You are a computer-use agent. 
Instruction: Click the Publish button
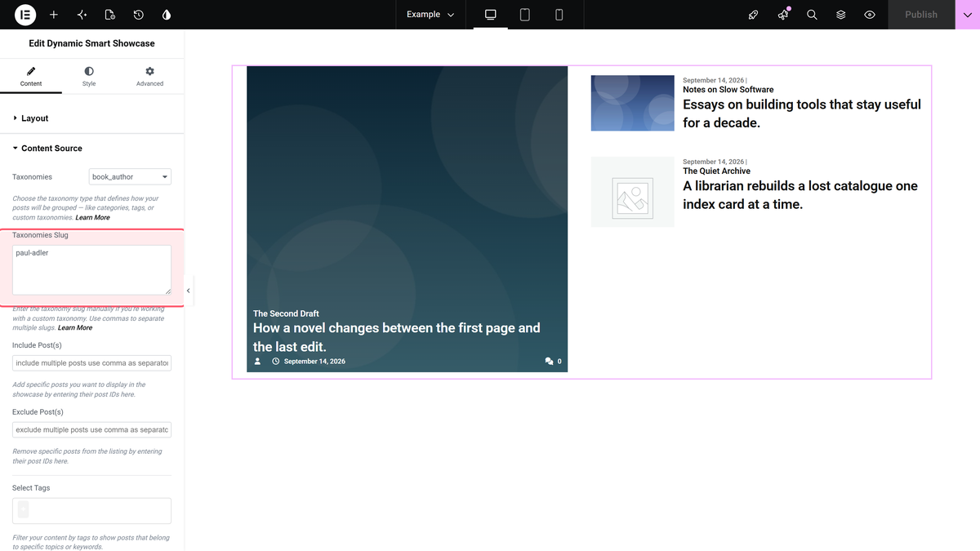tap(921, 15)
